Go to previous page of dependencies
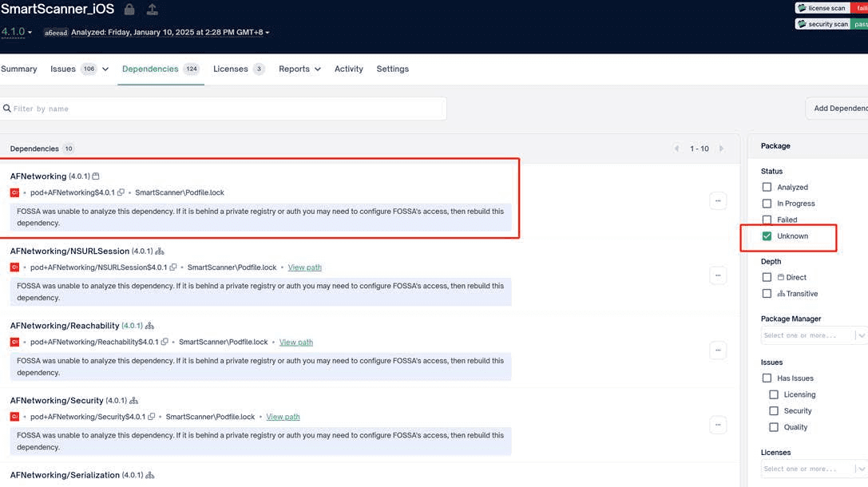The height and width of the screenshot is (487, 868). [676, 148]
